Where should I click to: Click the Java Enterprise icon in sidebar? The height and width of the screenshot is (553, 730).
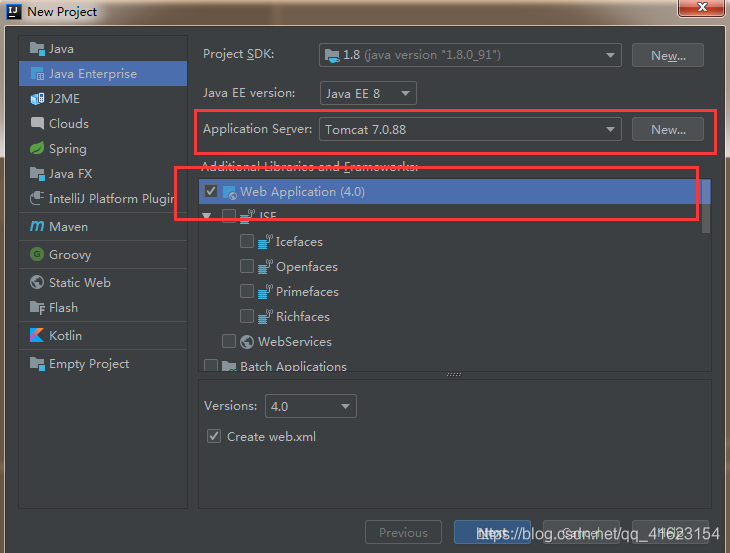pos(37,74)
